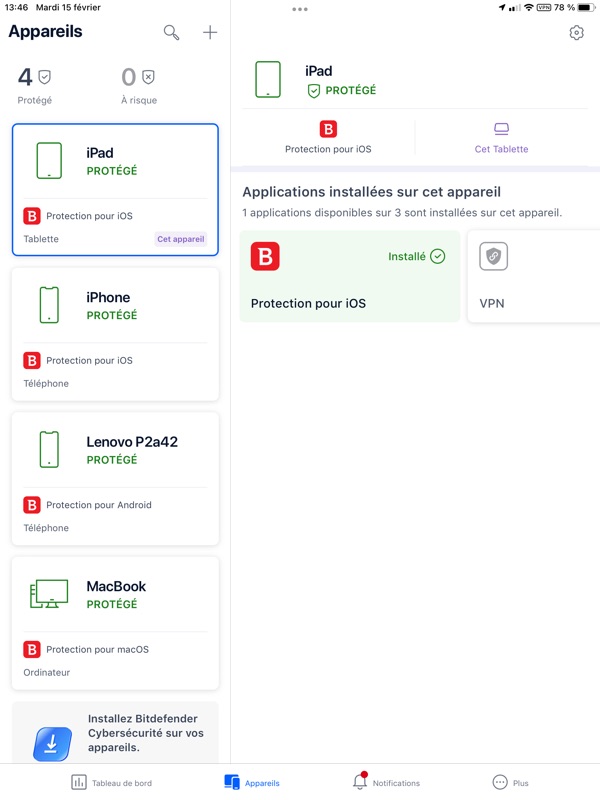This screenshot has width=600, height=800.
Task: Tap the At-risk shield icon
Action: click(x=148, y=77)
